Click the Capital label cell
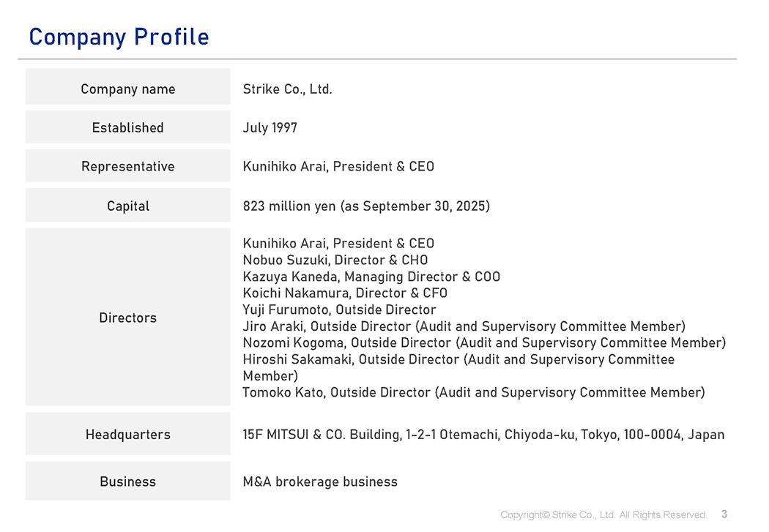This screenshot has height=532, width=769. (x=127, y=206)
